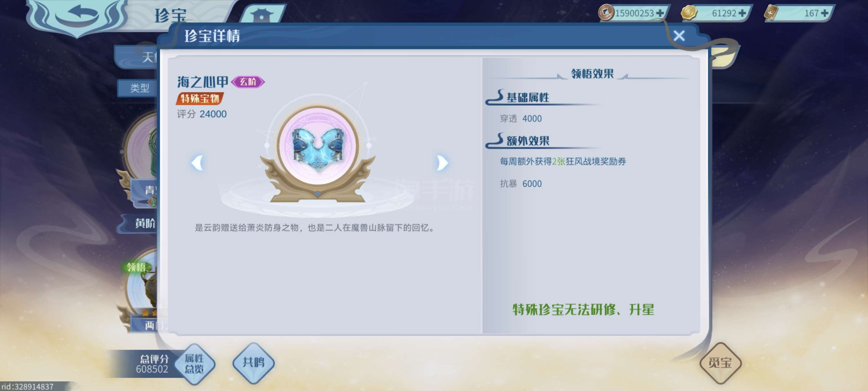This screenshot has width=868, height=391.
Task: Show the previous treasure with left arrow
Action: (x=197, y=163)
